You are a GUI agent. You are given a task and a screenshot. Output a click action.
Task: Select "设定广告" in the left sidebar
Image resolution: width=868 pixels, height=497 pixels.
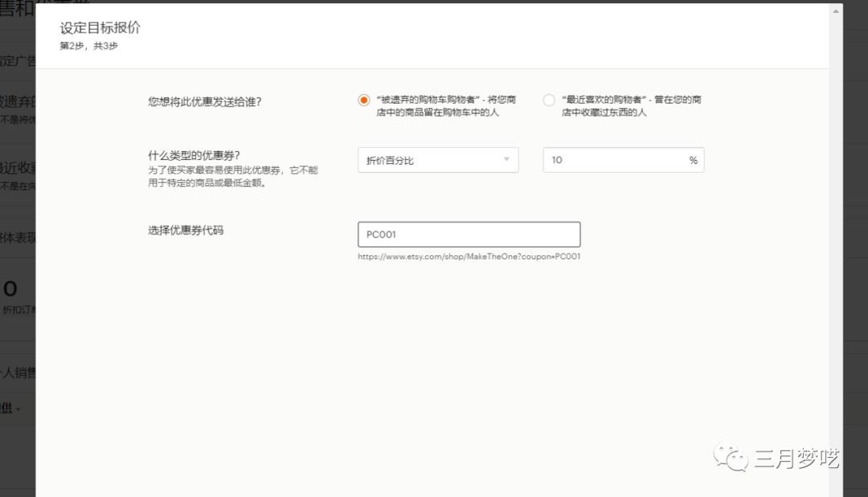point(14,60)
